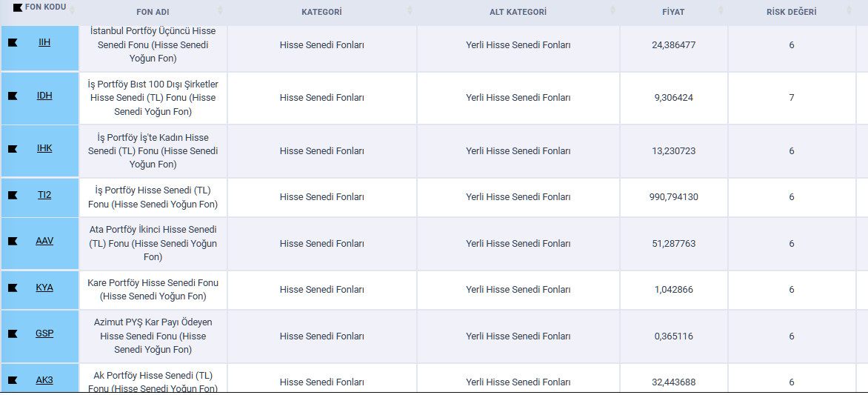The width and height of the screenshot is (868, 395).
Task: Click the flag icon in the TI2 row
Action: pos(13,196)
